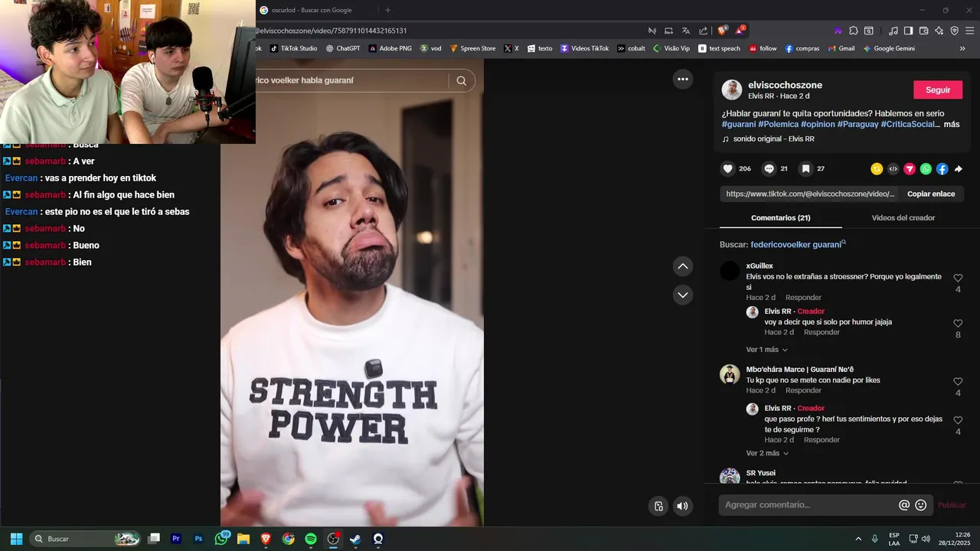Open Premiere Pro from taskbar
980x551 pixels.
click(x=176, y=539)
